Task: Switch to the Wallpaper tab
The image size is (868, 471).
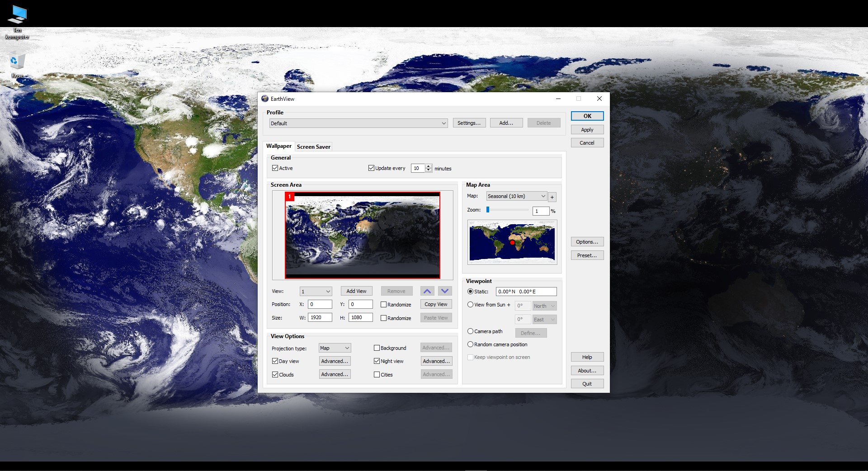Action: (279, 146)
